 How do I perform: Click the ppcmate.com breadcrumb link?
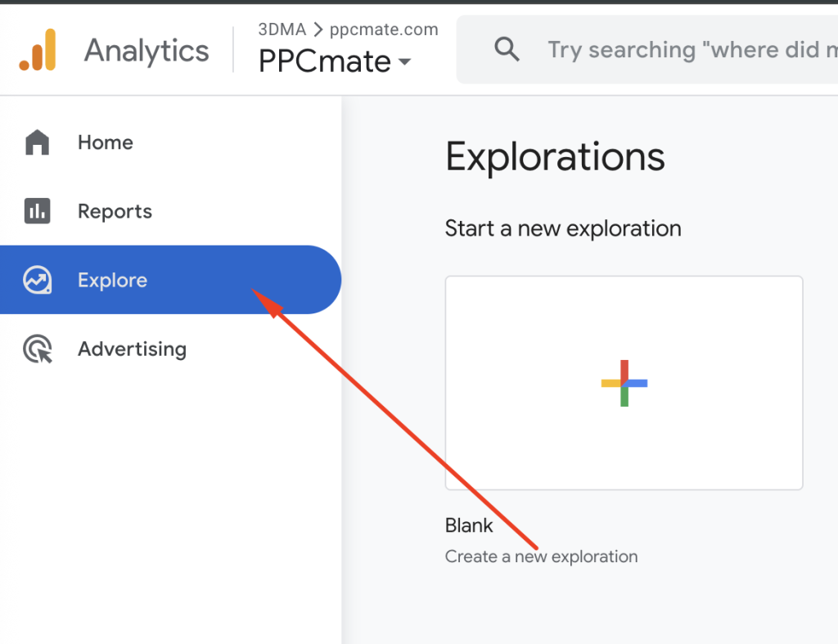click(x=384, y=30)
